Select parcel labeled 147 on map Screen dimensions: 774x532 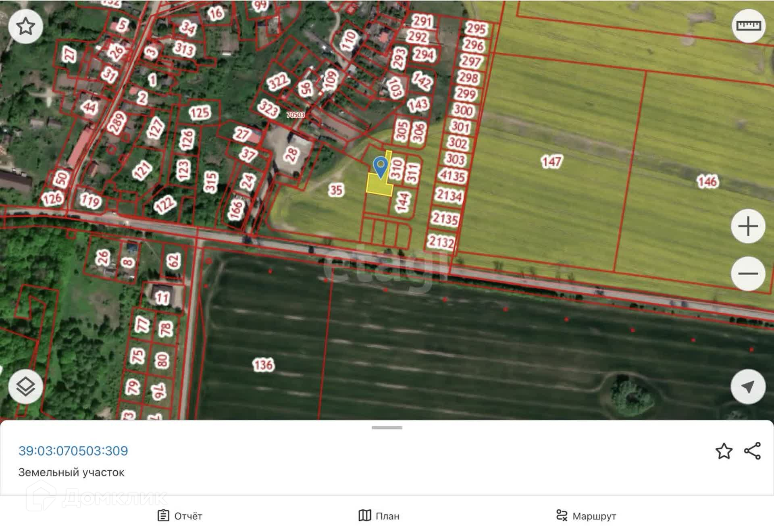pyautogui.click(x=551, y=162)
